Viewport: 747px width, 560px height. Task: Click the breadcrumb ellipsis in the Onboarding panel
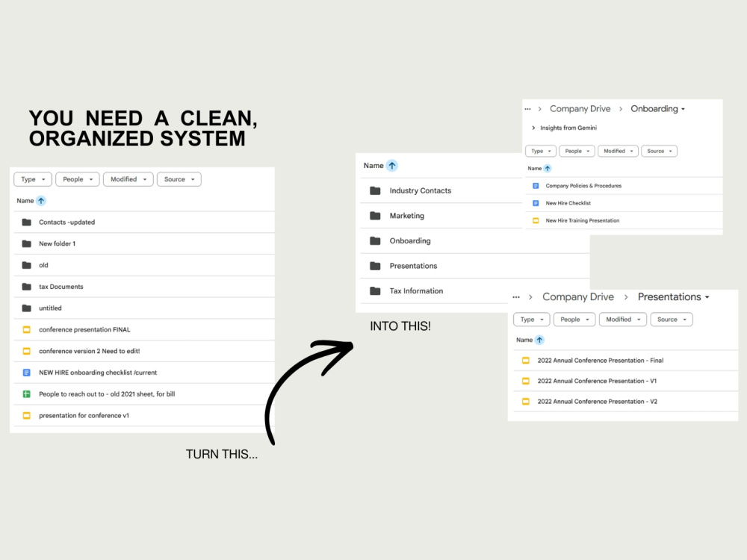coord(527,109)
